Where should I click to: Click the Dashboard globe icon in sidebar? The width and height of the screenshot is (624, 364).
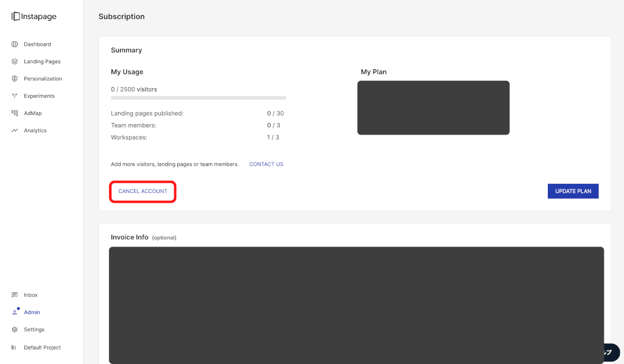point(15,44)
